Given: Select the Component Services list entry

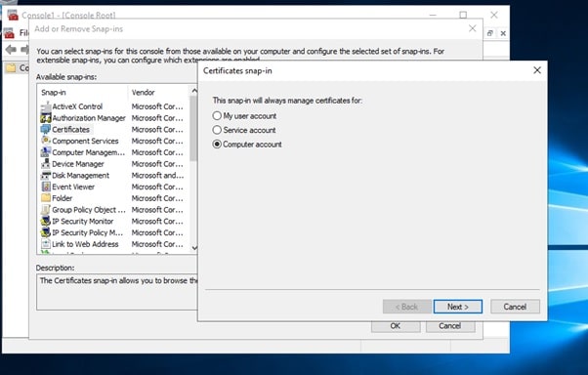Looking at the screenshot, I should 85,141.
